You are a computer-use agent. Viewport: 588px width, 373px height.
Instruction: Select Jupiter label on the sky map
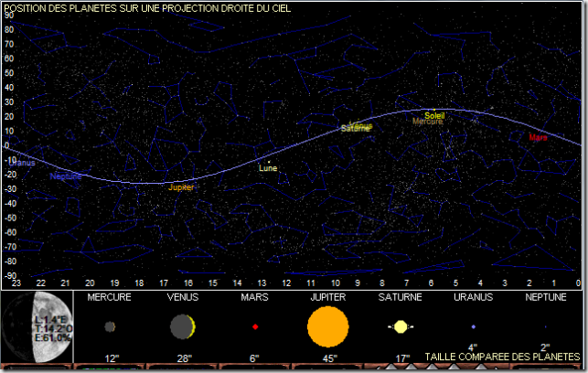point(181,186)
